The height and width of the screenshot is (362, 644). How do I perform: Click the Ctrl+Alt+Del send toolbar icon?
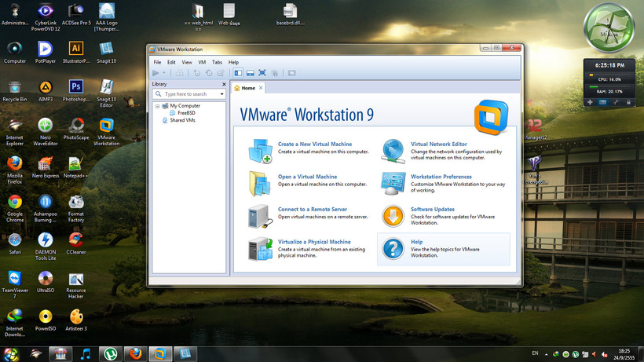[x=180, y=73]
